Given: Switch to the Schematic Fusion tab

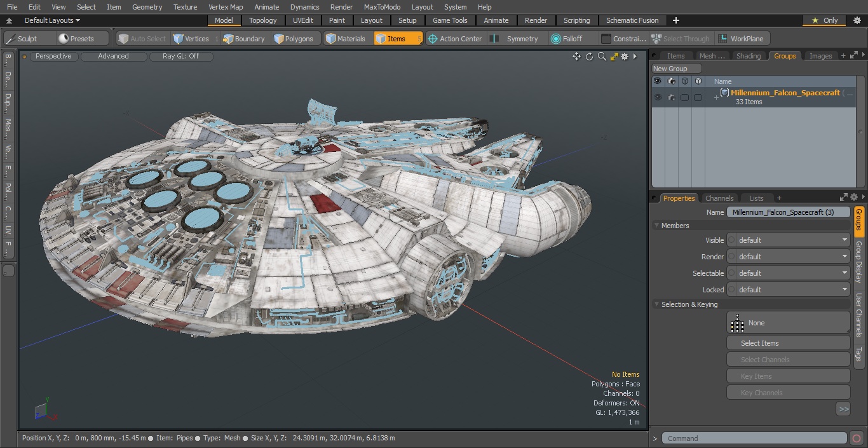Looking at the screenshot, I should 632,20.
